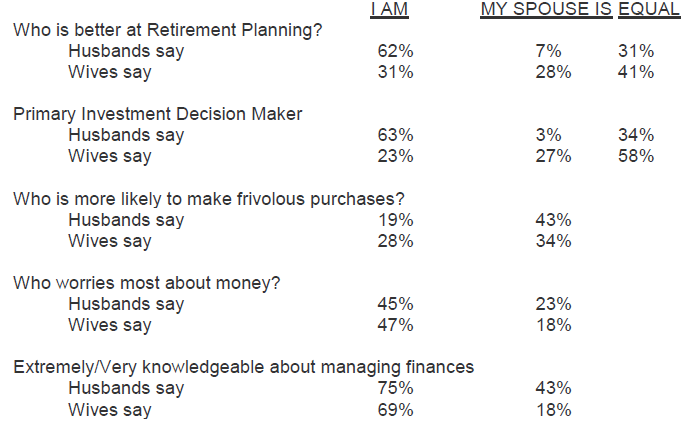699x436 pixels.
Task: Select the 3% value
Action: pos(550,135)
